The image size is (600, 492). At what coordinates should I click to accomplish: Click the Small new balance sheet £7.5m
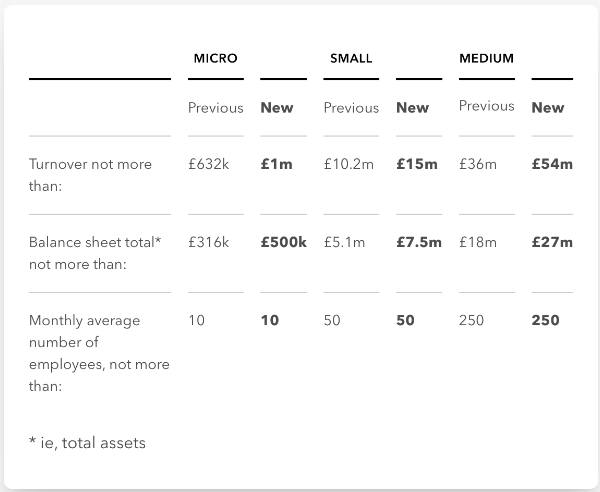pyautogui.click(x=418, y=242)
